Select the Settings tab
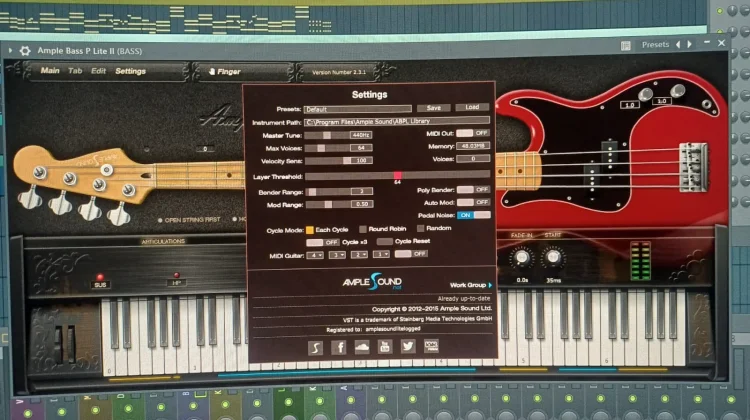Screen dimensions: 750x420 pyautogui.click(x=130, y=71)
